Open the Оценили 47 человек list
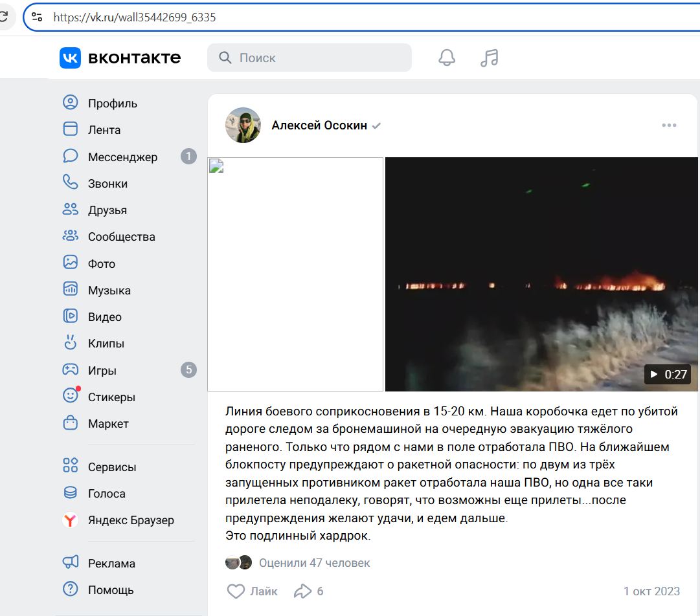 314,563
